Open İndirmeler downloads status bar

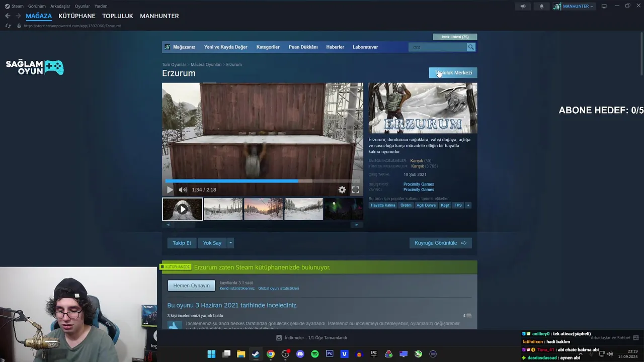click(311, 338)
